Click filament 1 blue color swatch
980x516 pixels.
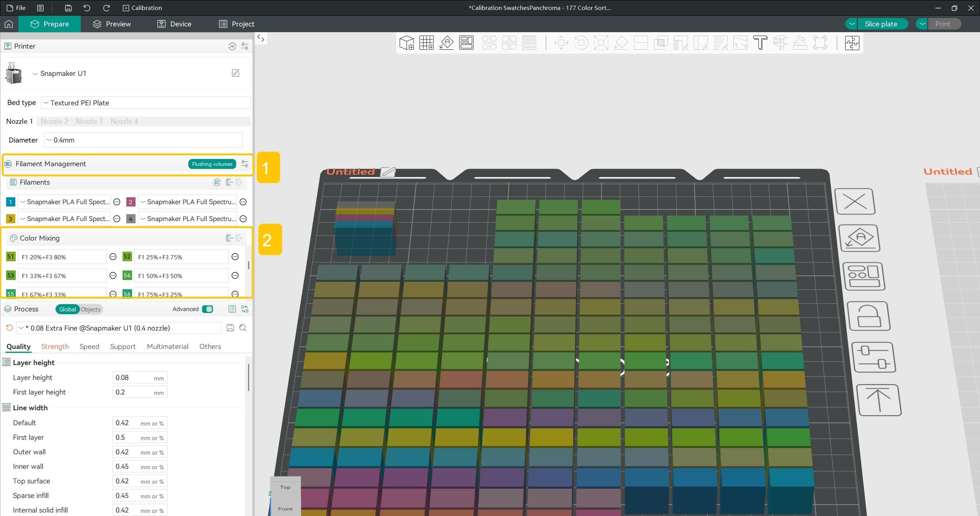[x=11, y=202]
